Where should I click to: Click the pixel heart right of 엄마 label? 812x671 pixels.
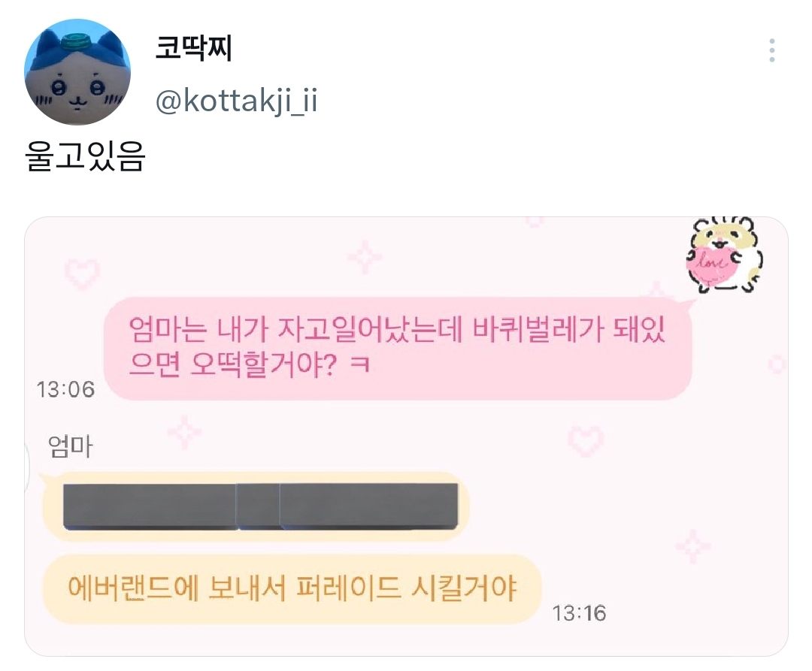[586, 440]
